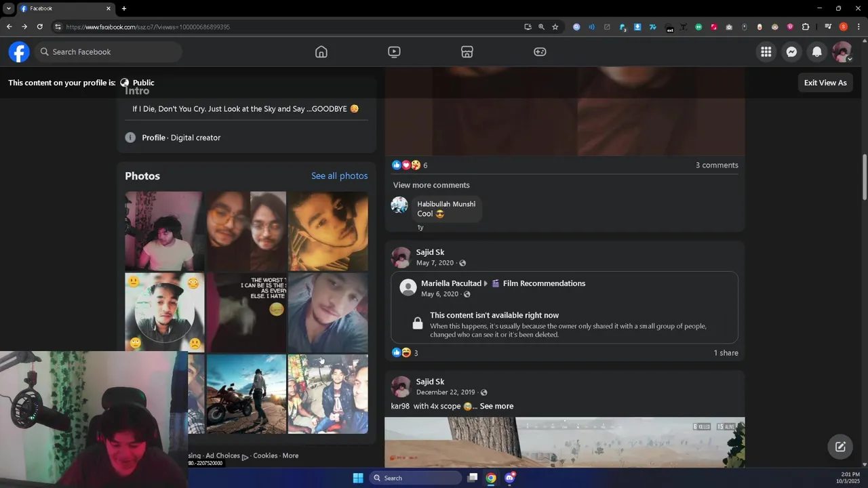This screenshot has height=488, width=868.
Task: Open the account profile picture menu
Action: click(842, 52)
